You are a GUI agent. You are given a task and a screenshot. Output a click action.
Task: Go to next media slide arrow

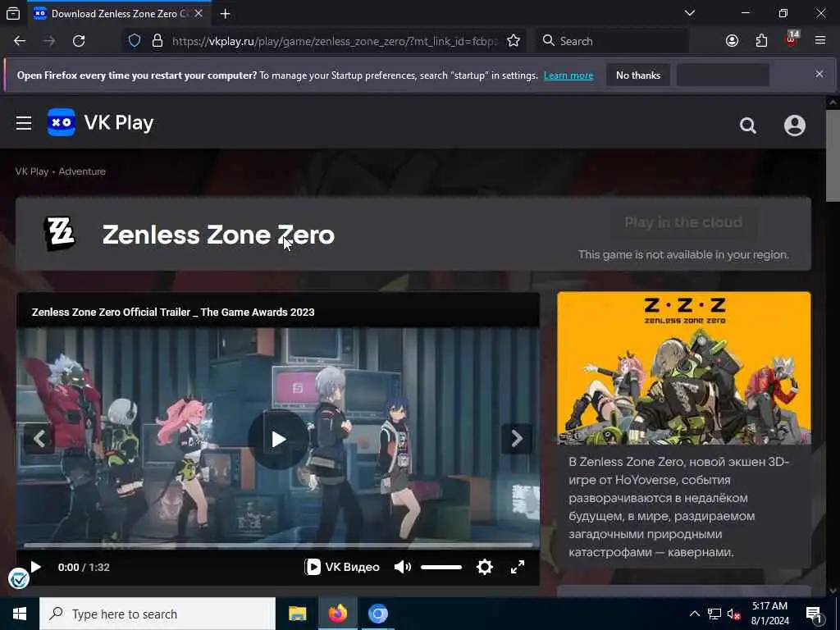pos(517,439)
